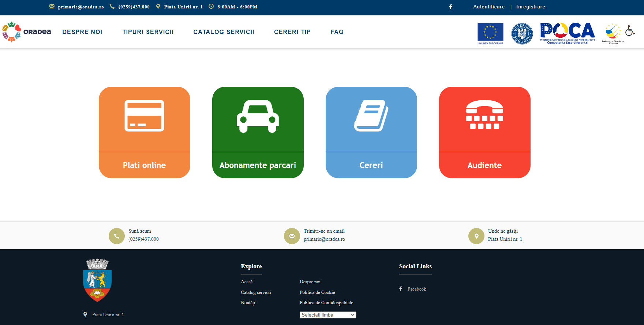Click the Instrumente Structurale logo
Screen dimensions: 644x325
click(x=613, y=33)
